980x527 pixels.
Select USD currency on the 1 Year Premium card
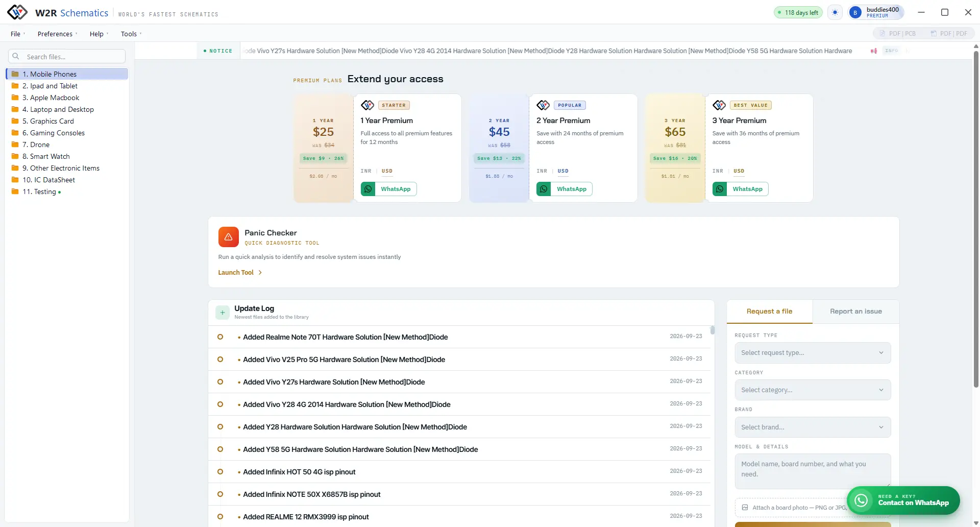click(387, 171)
